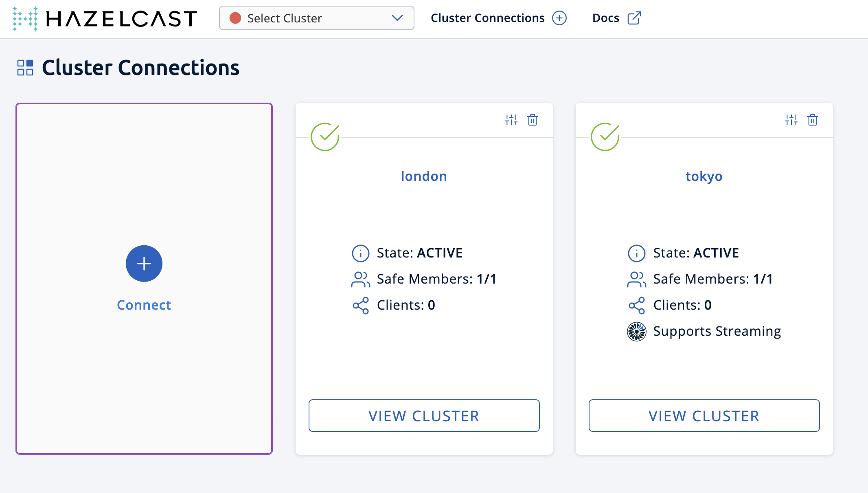The height and width of the screenshot is (493, 868).
Task: Click the green connected checkmark on london card
Action: 325,136
